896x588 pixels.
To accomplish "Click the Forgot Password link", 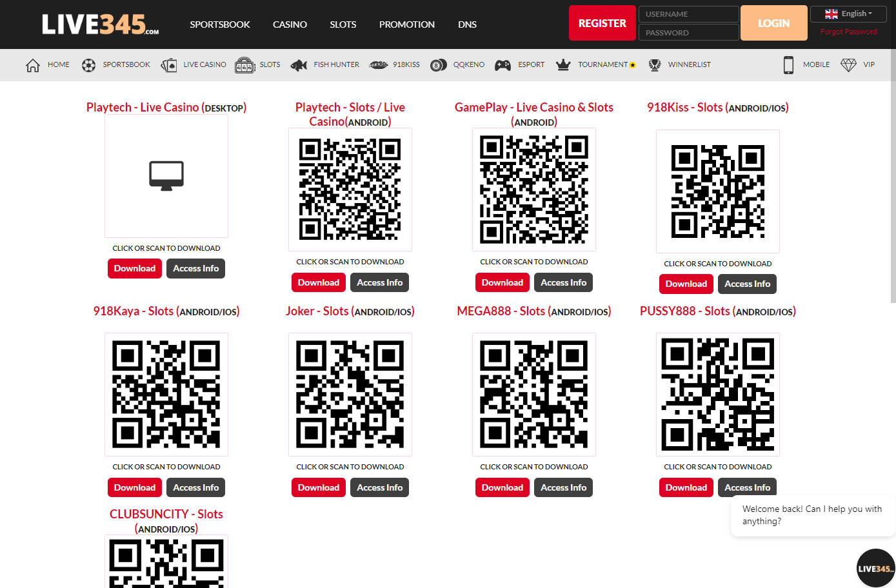I will coord(848,32).
